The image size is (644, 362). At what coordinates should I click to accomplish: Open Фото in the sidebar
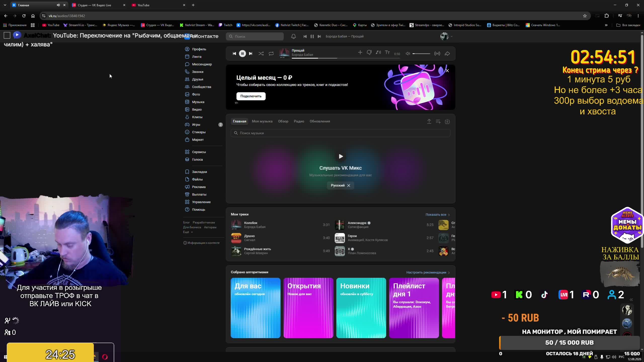click(196, 94)
